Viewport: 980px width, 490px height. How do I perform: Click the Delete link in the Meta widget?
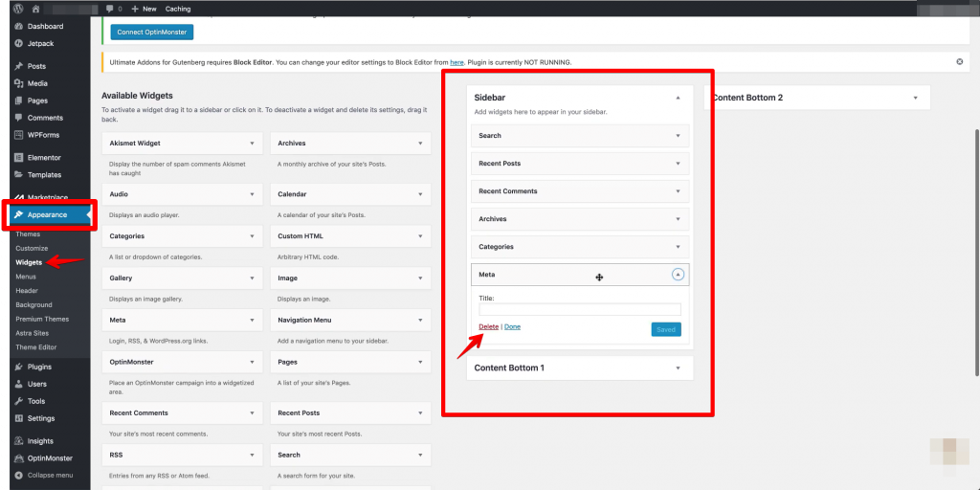[489, 327]
